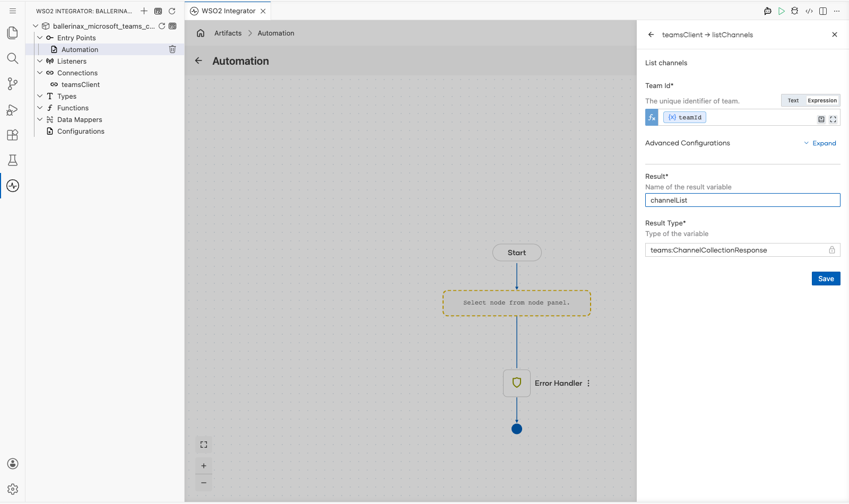Zoom in with the plus button
The height and width of the screenshot is (504, 849).
click(x=204, y=466)
